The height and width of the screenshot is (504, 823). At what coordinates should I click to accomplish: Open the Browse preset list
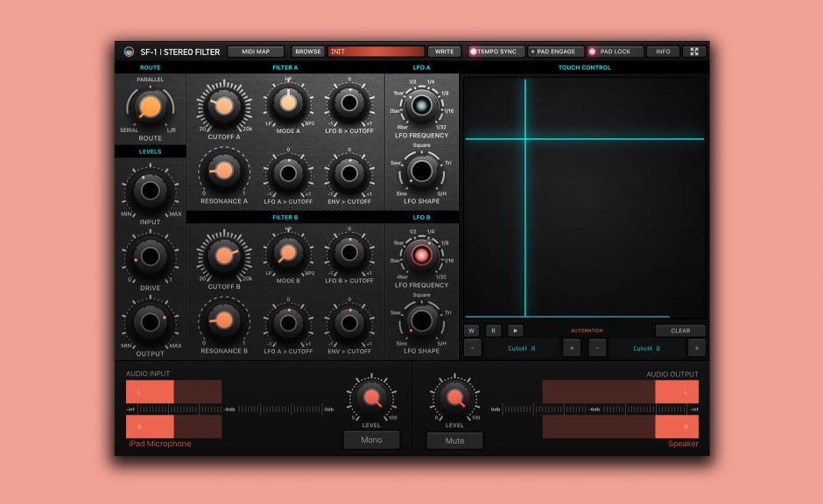307,51
